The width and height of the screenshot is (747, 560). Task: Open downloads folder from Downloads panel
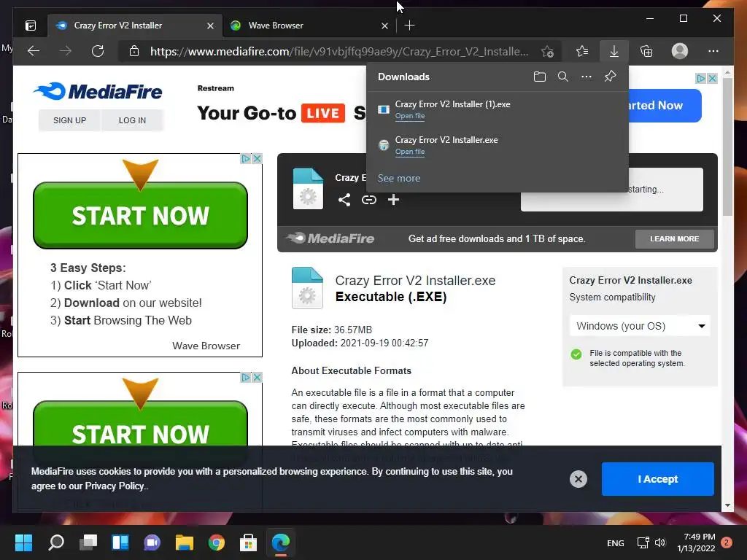pos(539,77)
